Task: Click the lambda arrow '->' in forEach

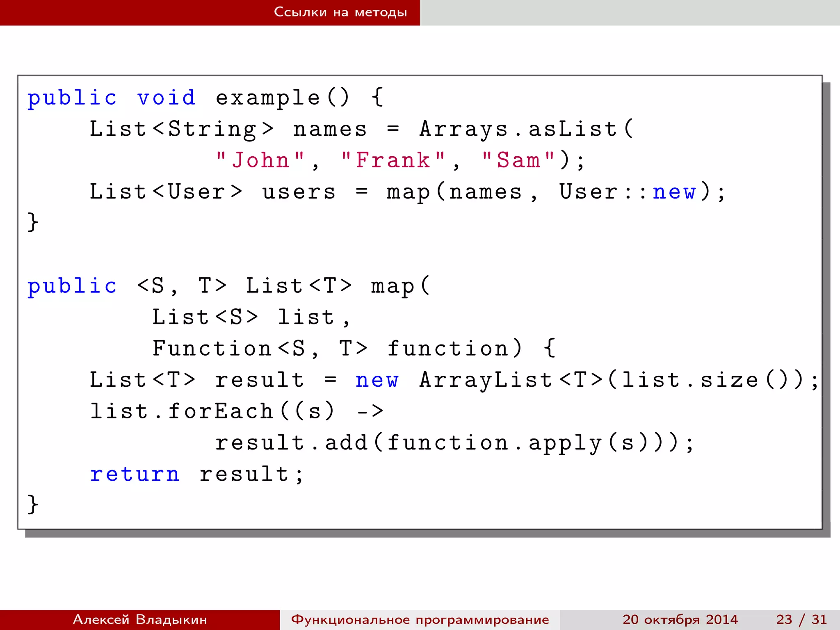Action: [x=370, y=411]
